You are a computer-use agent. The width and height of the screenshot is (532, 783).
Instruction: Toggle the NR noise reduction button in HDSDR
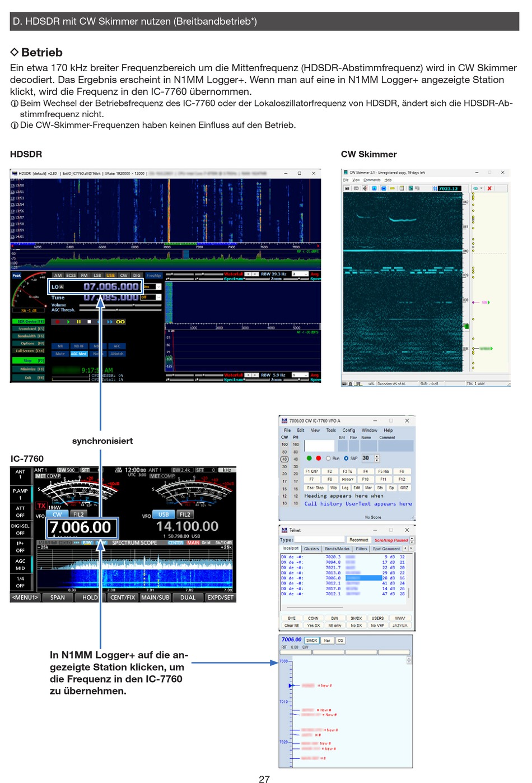tap(60, 346)
